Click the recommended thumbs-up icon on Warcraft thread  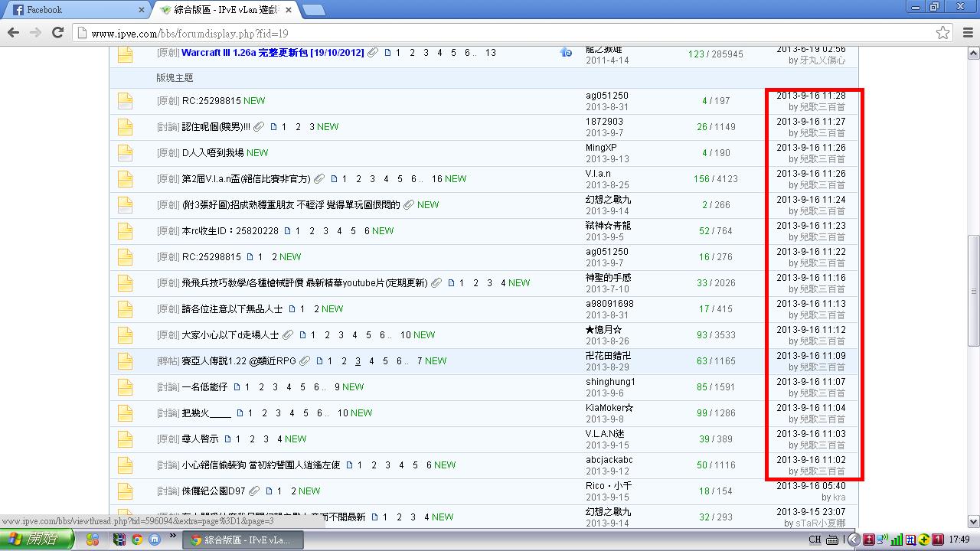click(x=566, y=53)
